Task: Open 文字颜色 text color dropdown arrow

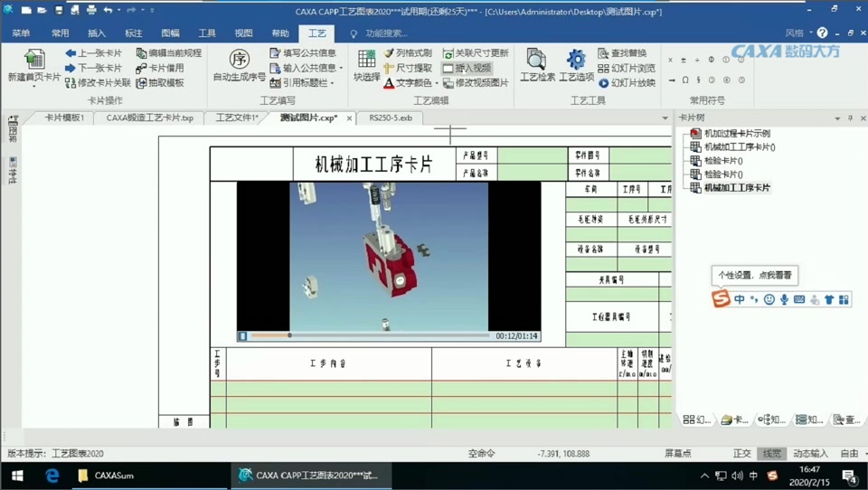Action: [x=437, y=83]
